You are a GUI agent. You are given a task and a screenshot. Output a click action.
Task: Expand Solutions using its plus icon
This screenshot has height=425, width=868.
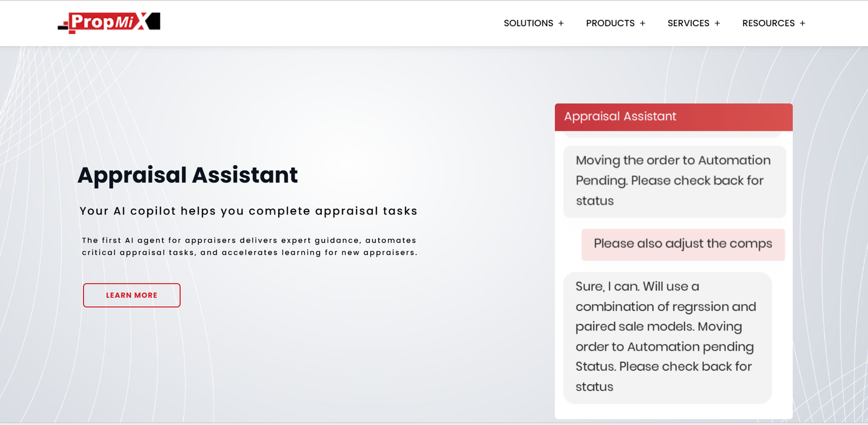point(561,23)
